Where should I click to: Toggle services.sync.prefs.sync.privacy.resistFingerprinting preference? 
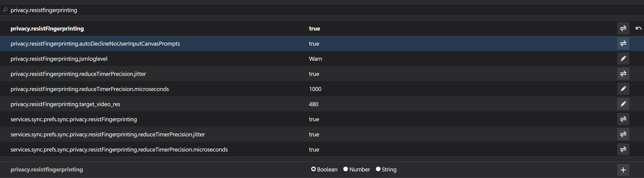[623, 119]
